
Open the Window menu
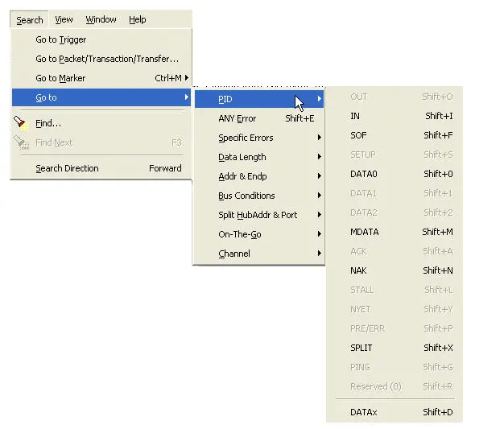pos(101,20)
